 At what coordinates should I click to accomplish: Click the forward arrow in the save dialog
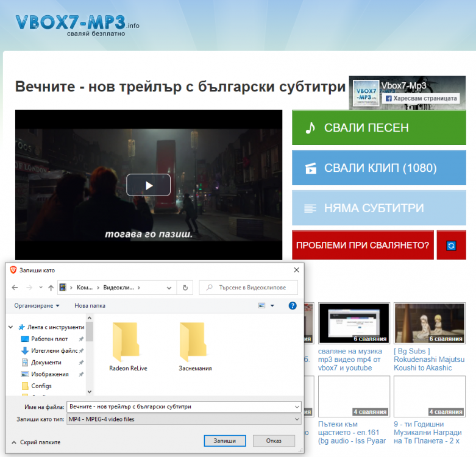point(29,288)
